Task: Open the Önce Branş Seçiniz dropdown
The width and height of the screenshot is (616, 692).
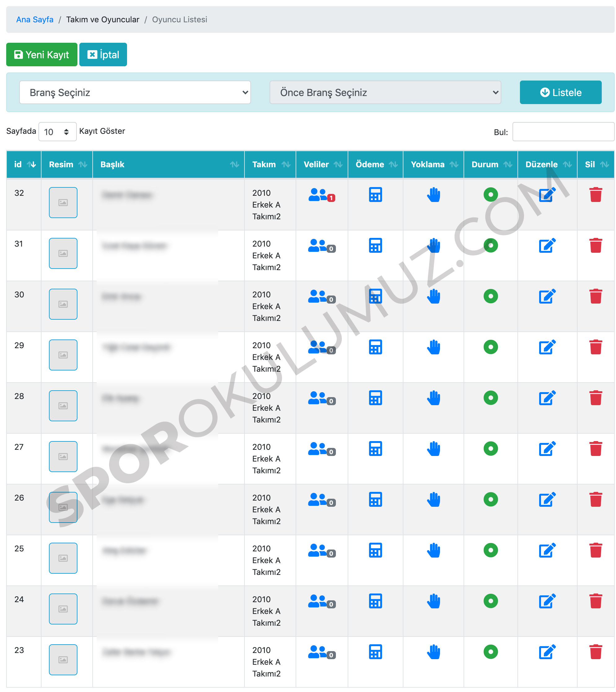Action: pyautogui.click(x=385, y=92)
